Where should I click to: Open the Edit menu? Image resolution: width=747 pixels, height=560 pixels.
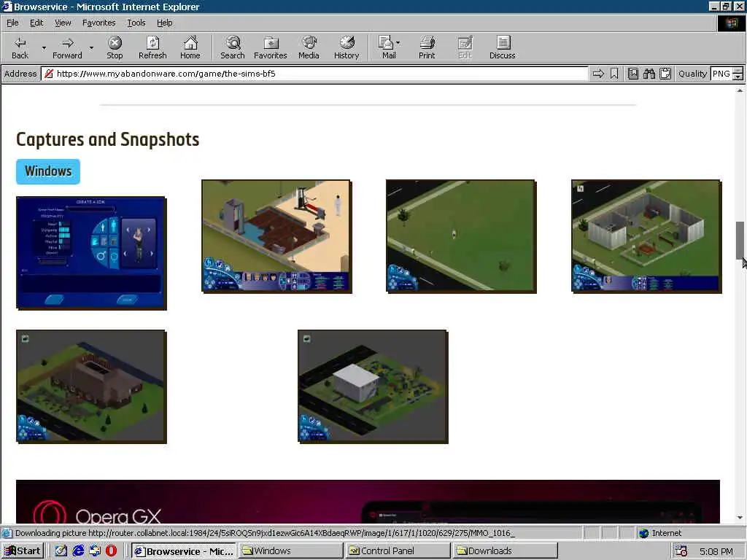click(36, 23)
